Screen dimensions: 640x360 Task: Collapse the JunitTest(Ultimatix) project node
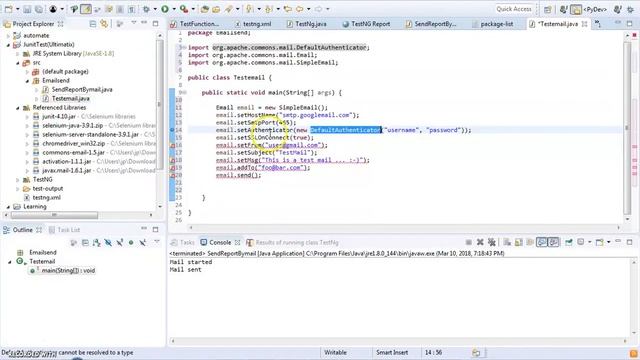[8, 45]
